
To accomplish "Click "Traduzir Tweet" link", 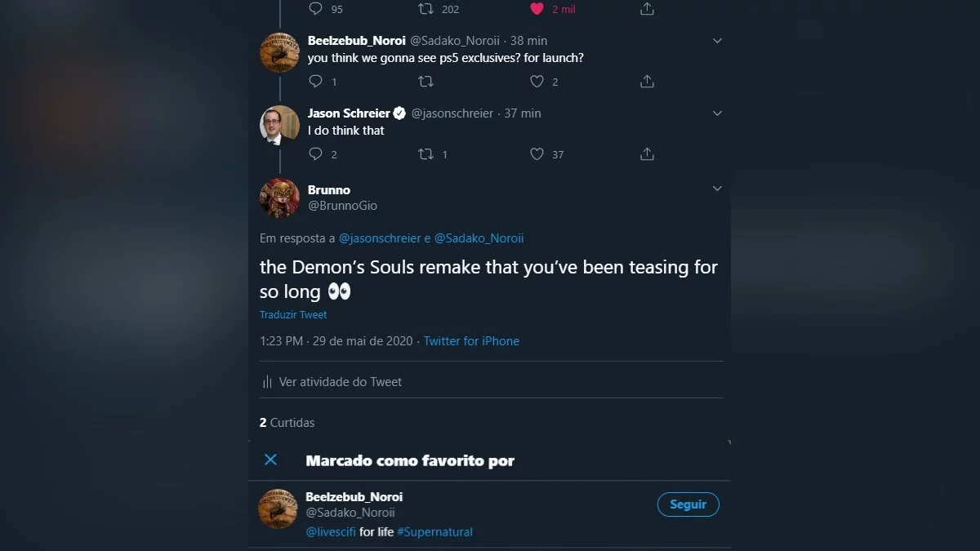I will coord(293,315).
